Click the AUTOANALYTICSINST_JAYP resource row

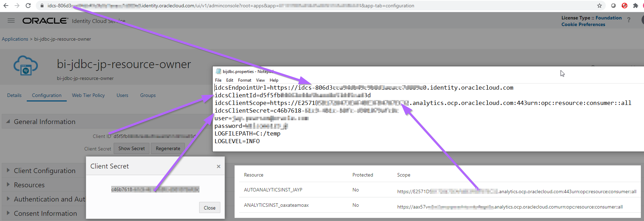pyautogui.click(x=438, y=190)
